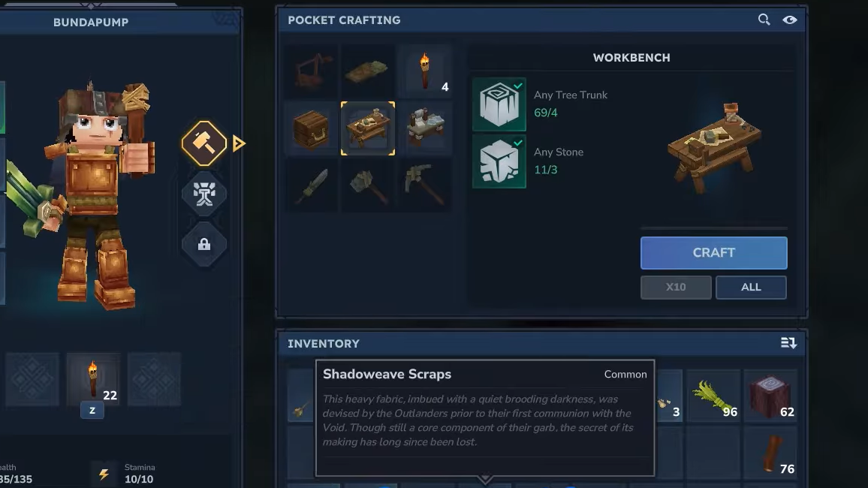The height and width of the screenshot is (488, 868).
Task: Select the highlighted workbench recipe tile
Action: point(368,128)
